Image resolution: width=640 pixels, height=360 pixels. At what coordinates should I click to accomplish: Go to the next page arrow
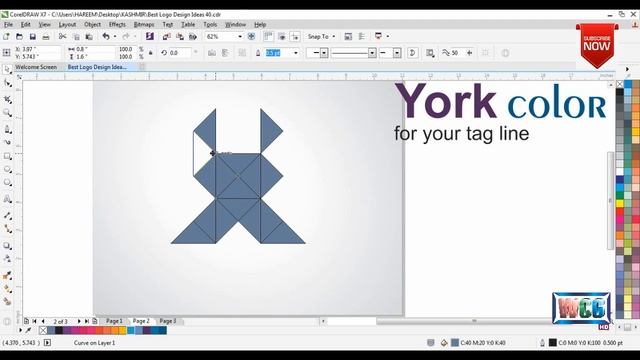tap(79, 322)
